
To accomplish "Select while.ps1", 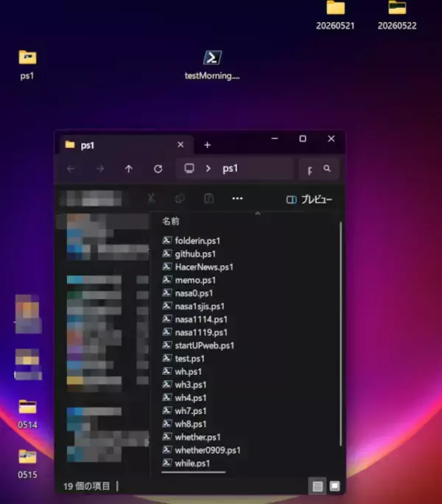I will click(x=186, y=463).
